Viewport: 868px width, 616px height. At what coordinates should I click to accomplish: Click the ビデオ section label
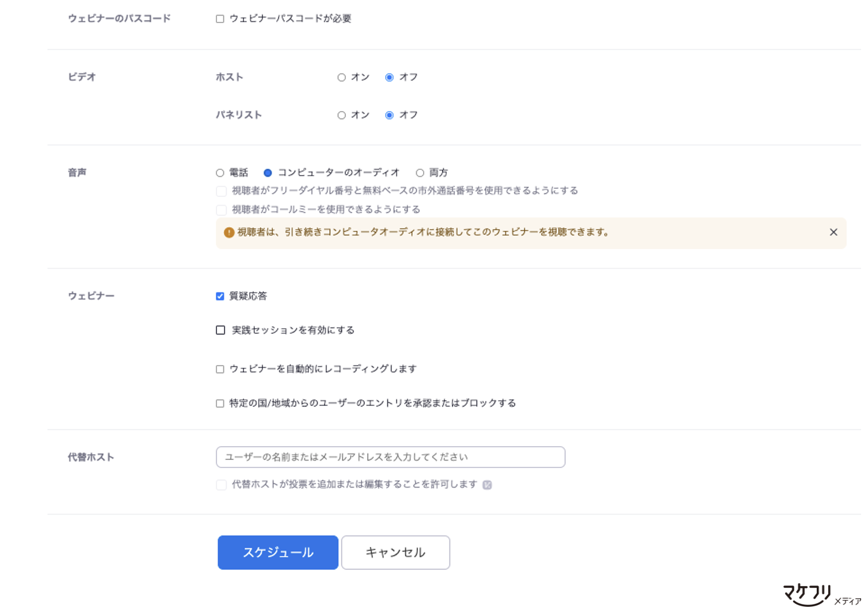pyautogui.click(x=82, y=77)
